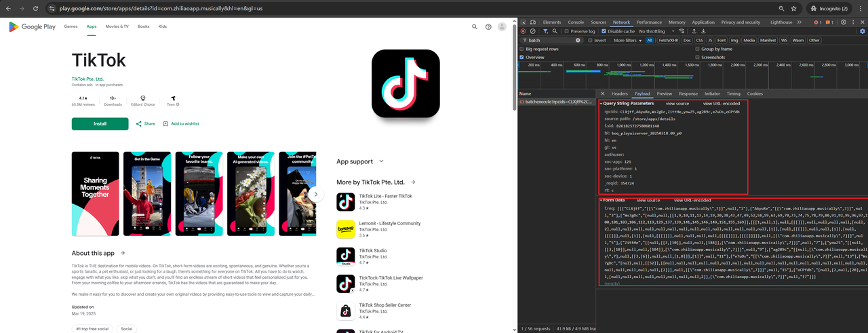Switch to the Console tab
The height and width of the screenshot is (333, 868).
click(x=576, y=22)
